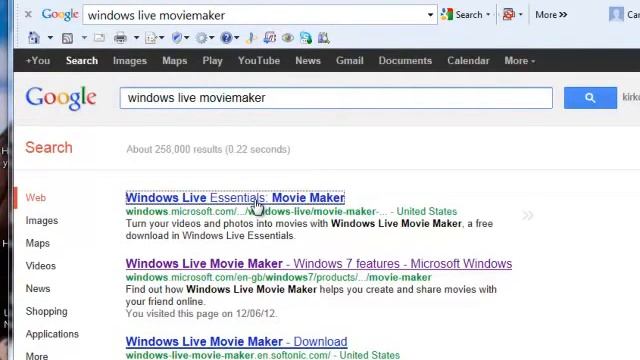This screenshot has width=640, height=360.
Task: Open Play in the black Google bar
Action: [x=212, y=61]
